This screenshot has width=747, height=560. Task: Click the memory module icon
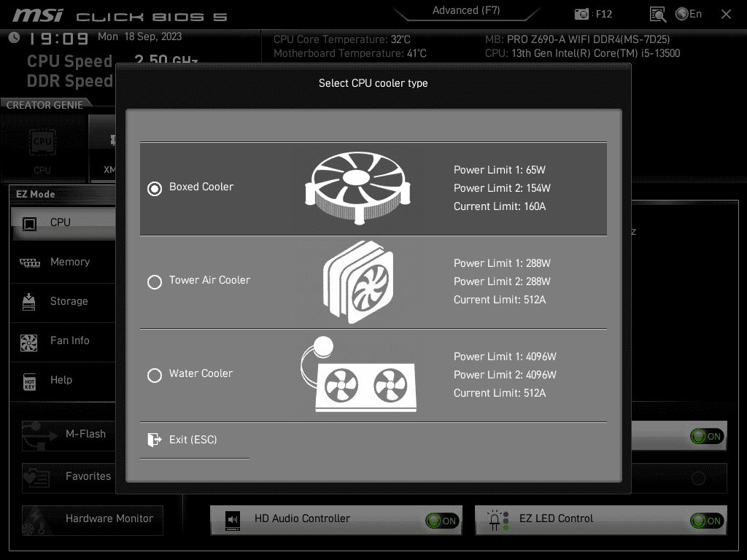29,262
